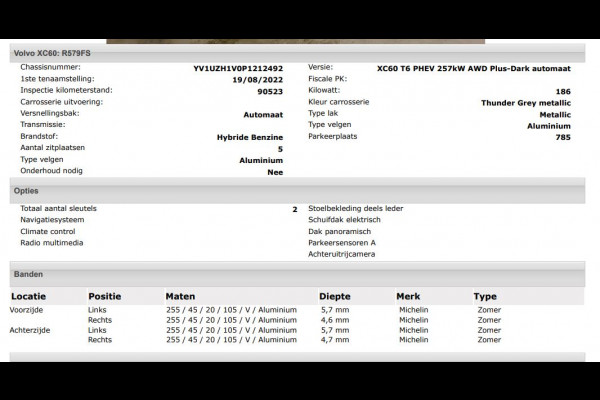The height and width of the screenshot is (400, 600).
Task: Click total keys value 2
Action: pyautogui.click(x=295, y=209)
